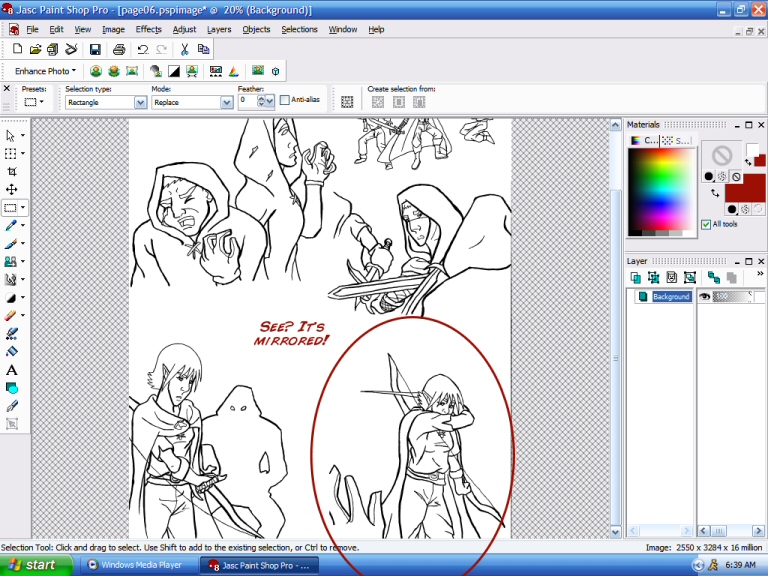Select the Text tool
This screenshot has height=576, width=768.
[11, 370]
